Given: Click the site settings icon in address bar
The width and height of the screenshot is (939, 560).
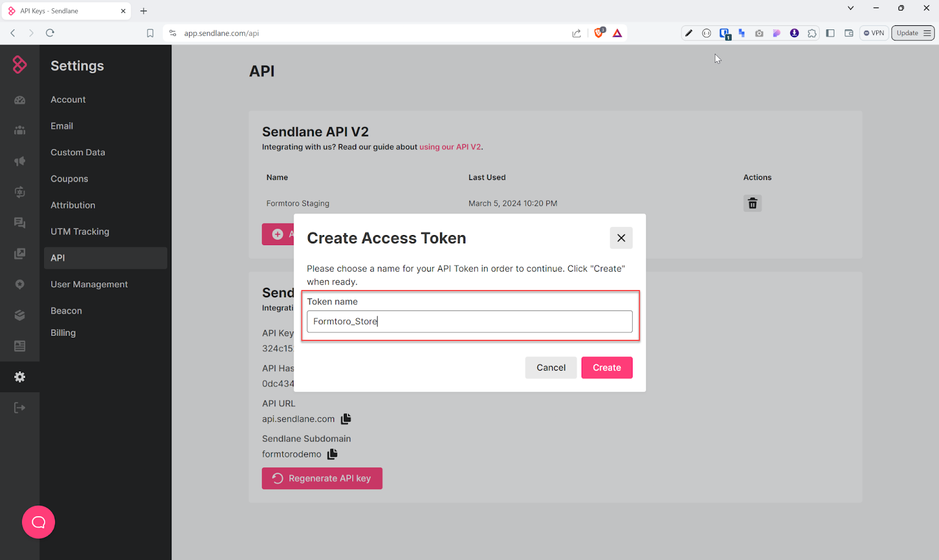Looking at the screenshot, I should [x=173, y=33].
